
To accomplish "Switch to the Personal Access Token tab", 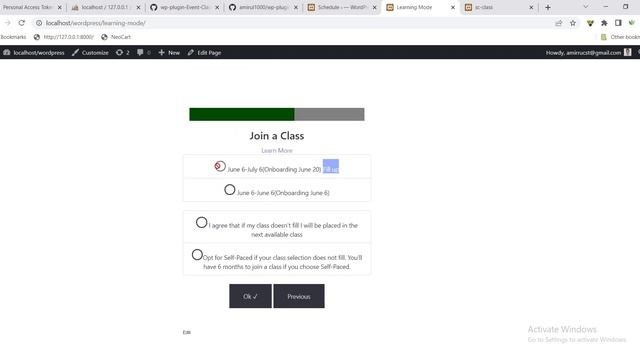I will tap(28, 7).
